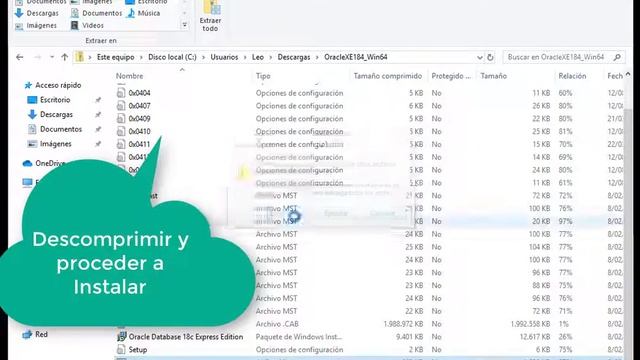This screenshot has height=360, width=640.
Task: Select the file 0x0410
Action: 139,131
